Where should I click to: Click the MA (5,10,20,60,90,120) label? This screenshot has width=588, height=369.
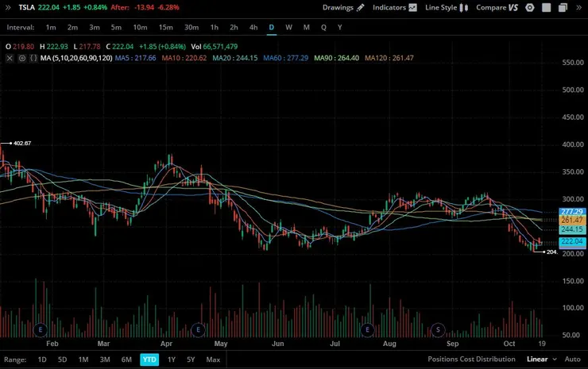[76, 58]
